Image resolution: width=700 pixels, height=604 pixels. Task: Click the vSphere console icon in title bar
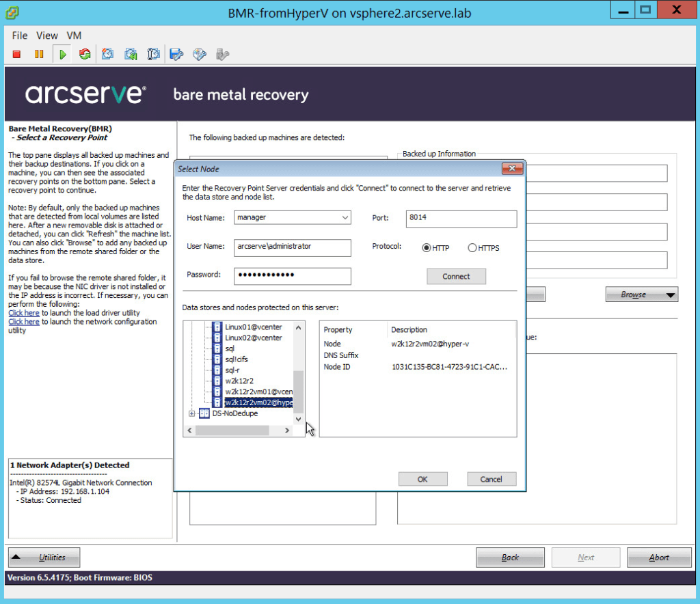(x=12, y=12)
